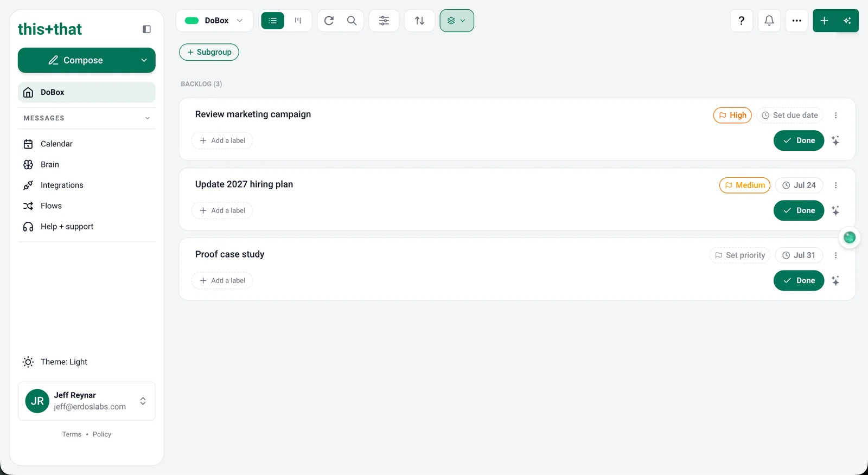Open AI sparkle assistant in top bar

tap(847, 21)
